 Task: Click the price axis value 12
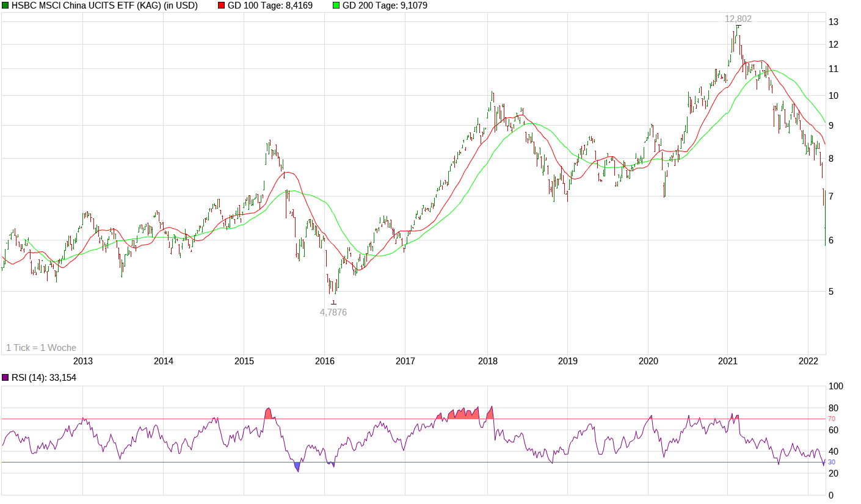(833, 45)
